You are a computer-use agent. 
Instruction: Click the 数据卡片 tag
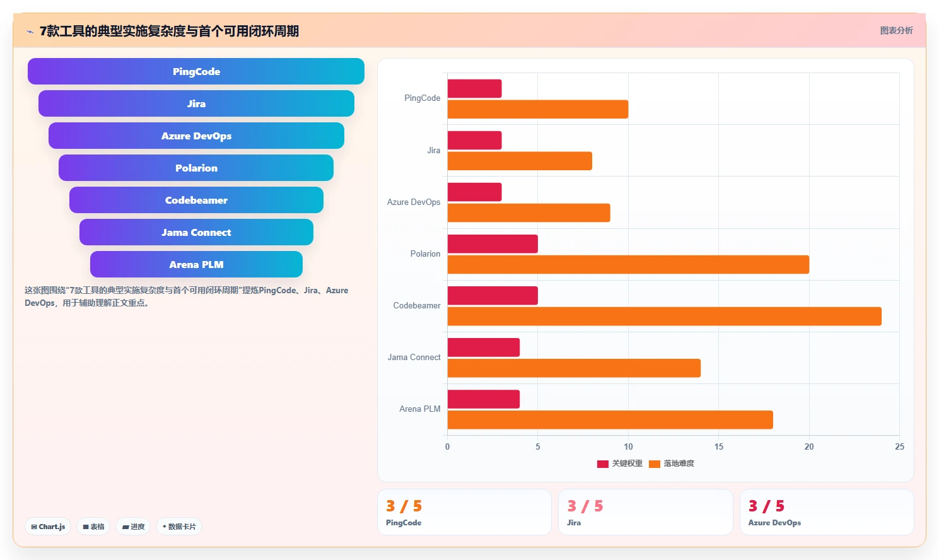[x=179, y=527]
